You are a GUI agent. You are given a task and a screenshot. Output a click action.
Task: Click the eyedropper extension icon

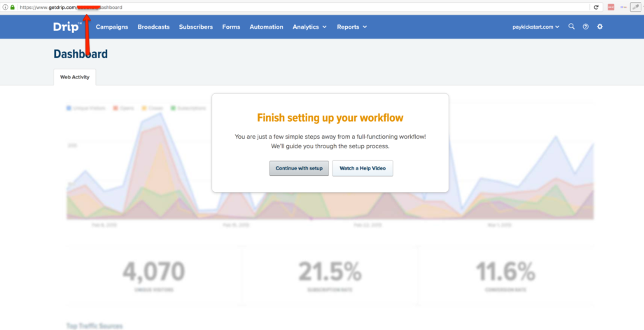click(636, 7)
